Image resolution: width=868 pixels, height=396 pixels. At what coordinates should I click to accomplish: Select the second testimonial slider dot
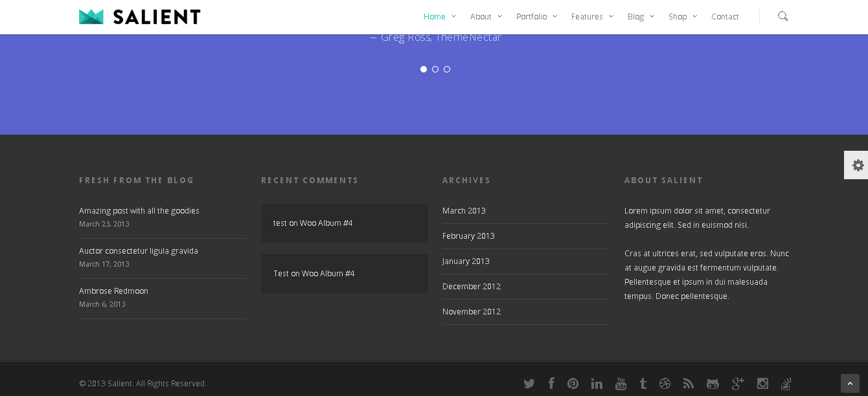435,69
